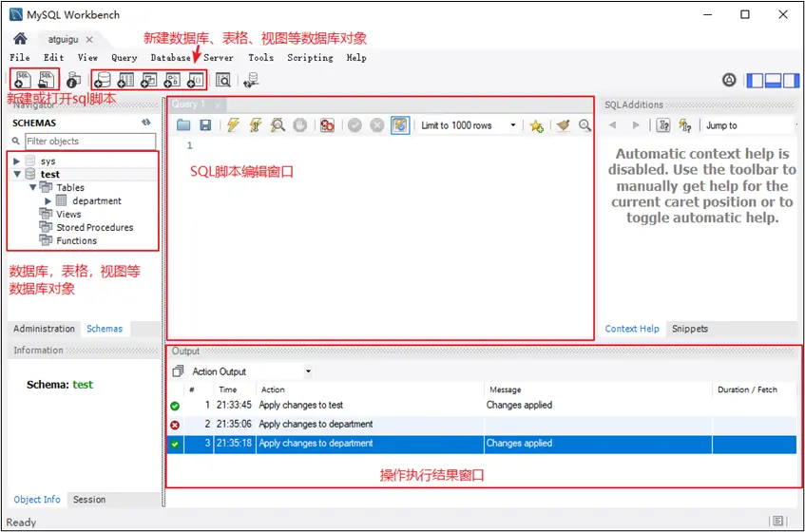Toggle the left sidebar panel visibility
805x532 pixels.
pyautogui.click(x=756, y=81)
